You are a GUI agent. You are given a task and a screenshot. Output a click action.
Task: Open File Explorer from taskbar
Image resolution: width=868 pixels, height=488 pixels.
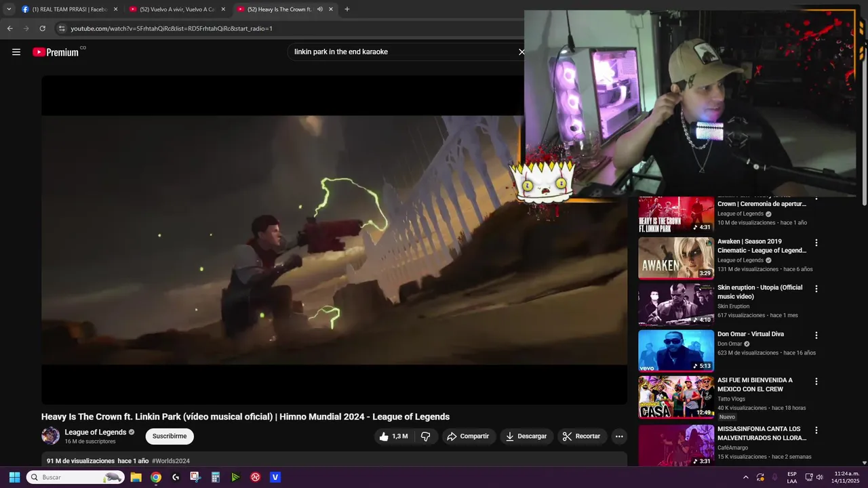[136, 477]
